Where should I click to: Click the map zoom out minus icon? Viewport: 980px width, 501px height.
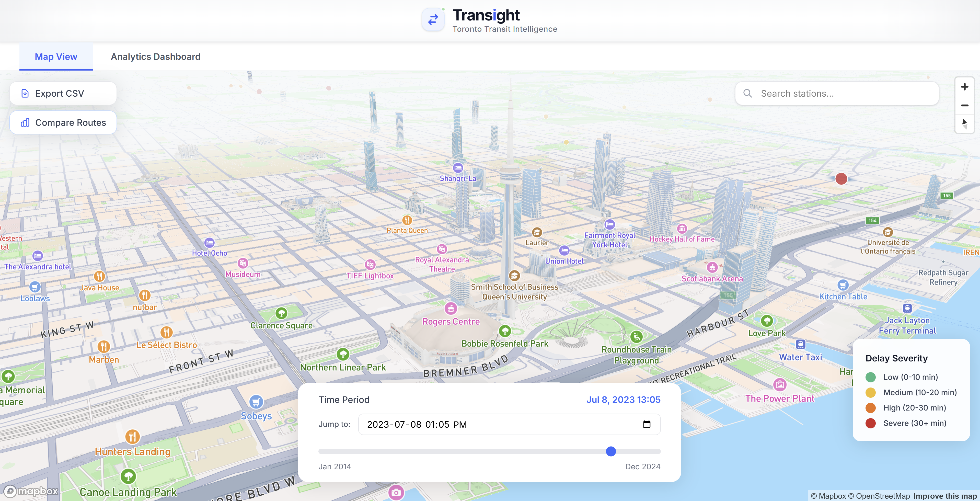tap(964, 105)
